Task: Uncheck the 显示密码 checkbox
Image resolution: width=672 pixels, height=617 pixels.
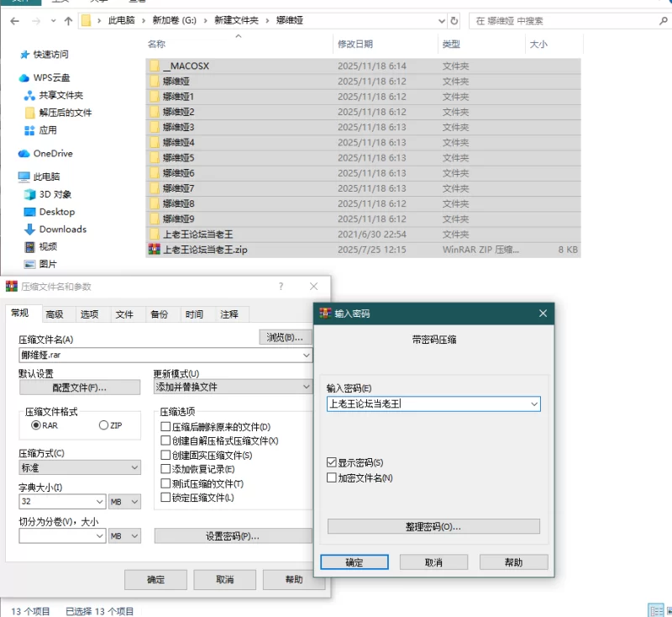Action: click(332, 463)
